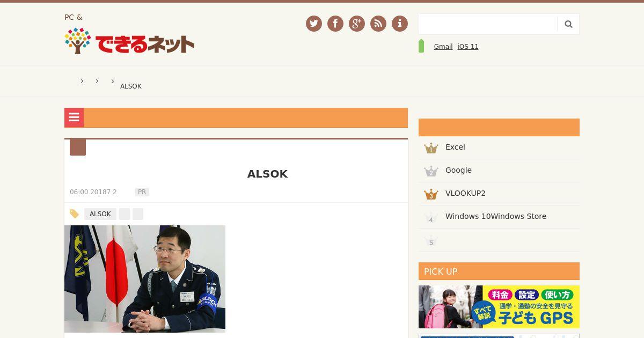Image resolution: width=644 pixels, height=338 pixels.
Task: Open the Windows 10 Windows Store article
Action: click(499, 217)
